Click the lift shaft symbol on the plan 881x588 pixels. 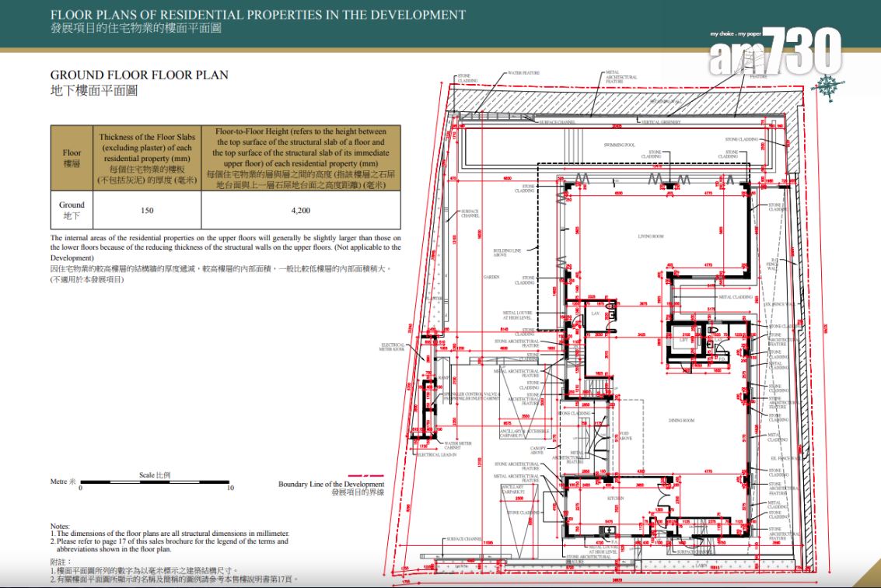coord(685,341)
